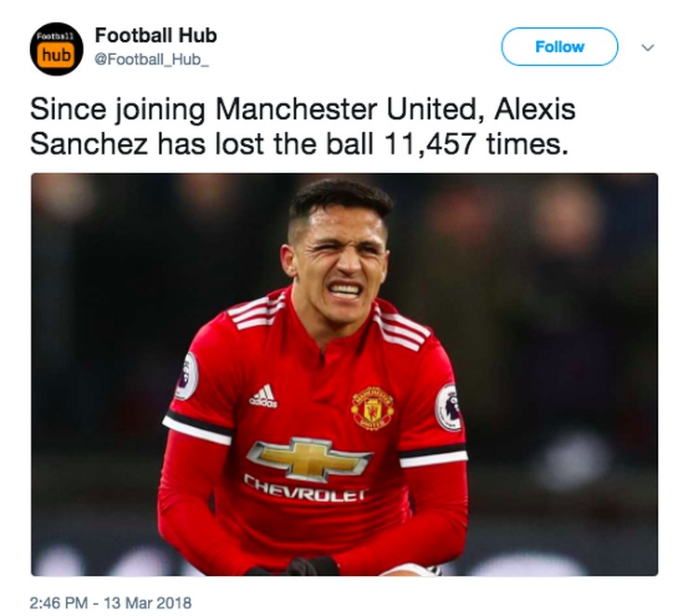Click the Manchester United crest on shirt

tap(372, 408)
